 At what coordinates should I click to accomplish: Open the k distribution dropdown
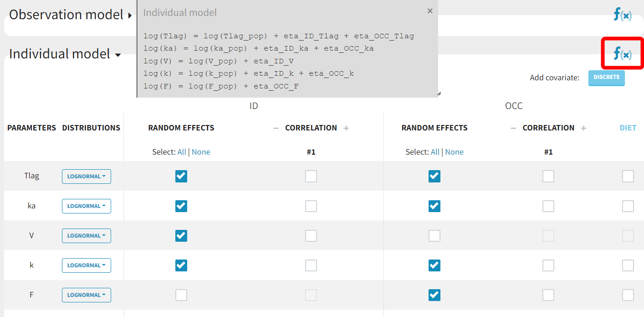tap(87, 265)
